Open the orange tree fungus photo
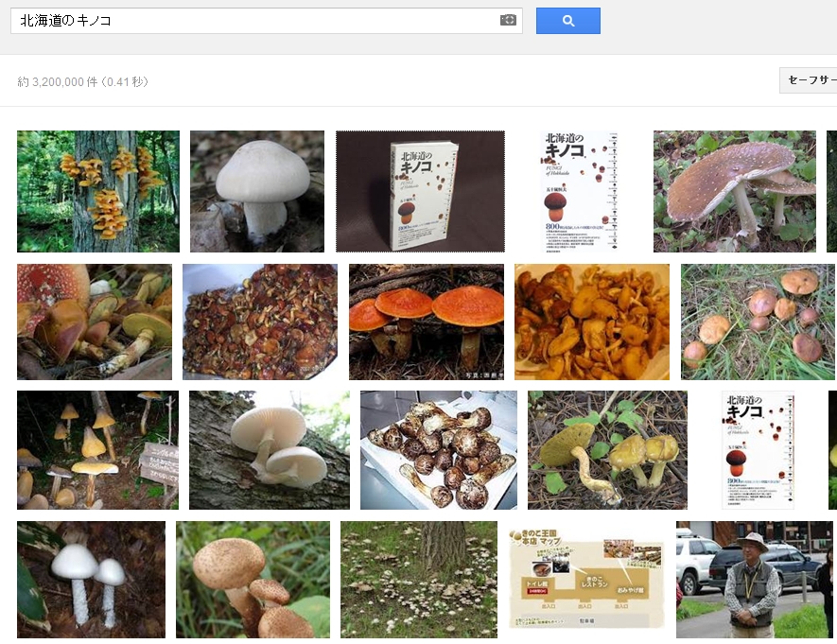 pos(98,191)
